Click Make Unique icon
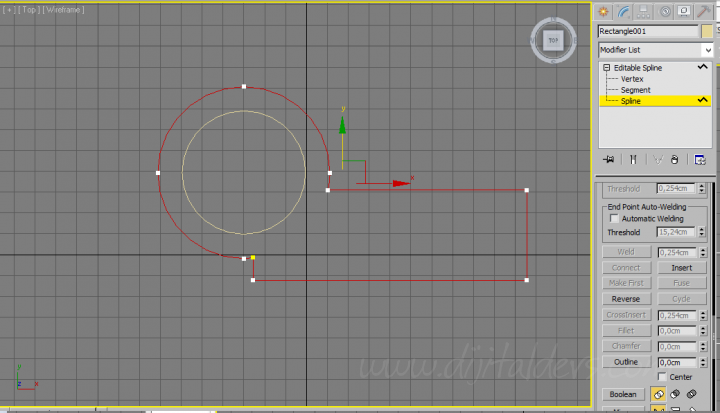720x413 pixels. click(x=658, y=159)
